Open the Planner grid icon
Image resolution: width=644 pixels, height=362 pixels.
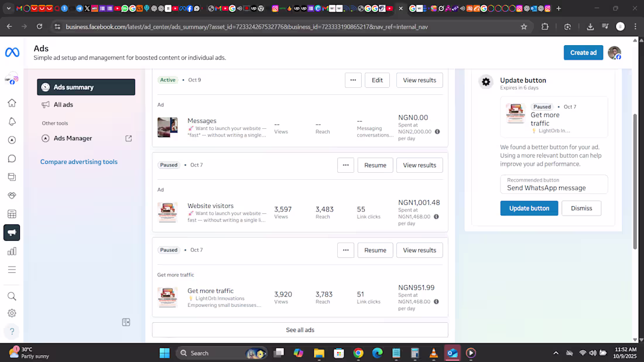pos(12,214)
